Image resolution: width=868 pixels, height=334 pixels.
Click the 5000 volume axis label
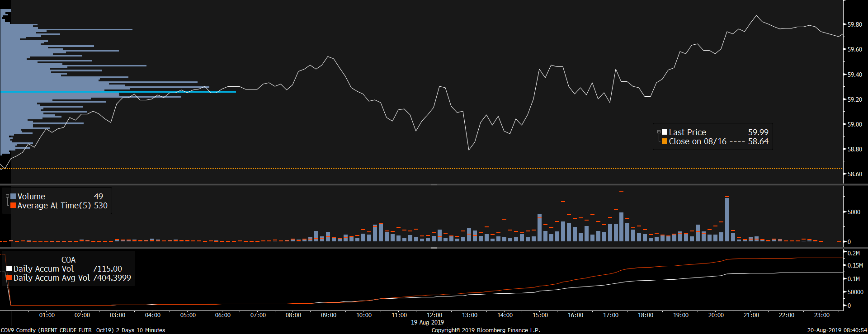tap(854, 212)
